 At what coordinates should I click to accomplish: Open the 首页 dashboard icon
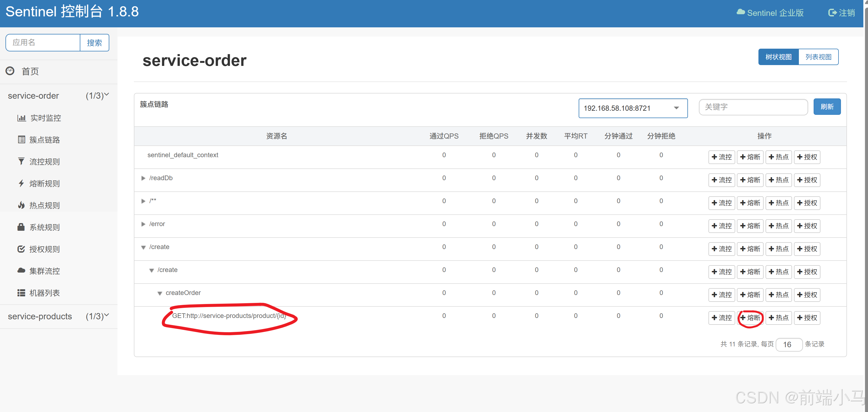[10, 71]
